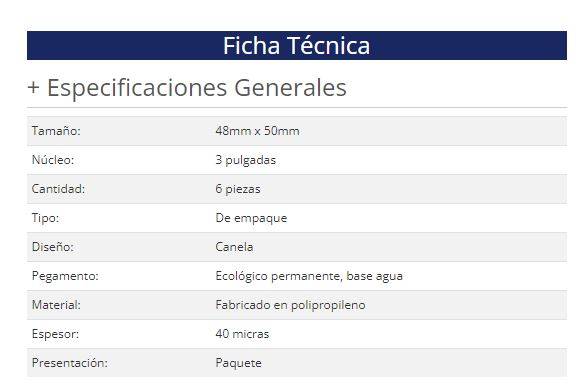Select Fabricado en polipropileno text

[290, 305]
